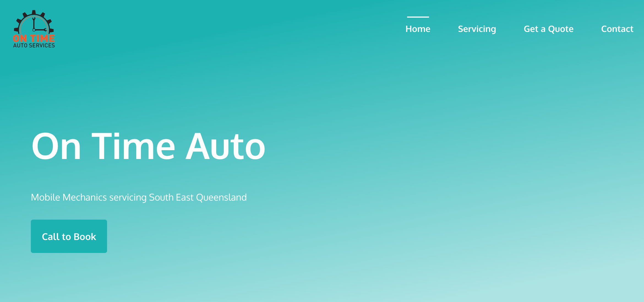Click the word "servicing" in the tagline
644x302 pixels.
tap(128, 198)
